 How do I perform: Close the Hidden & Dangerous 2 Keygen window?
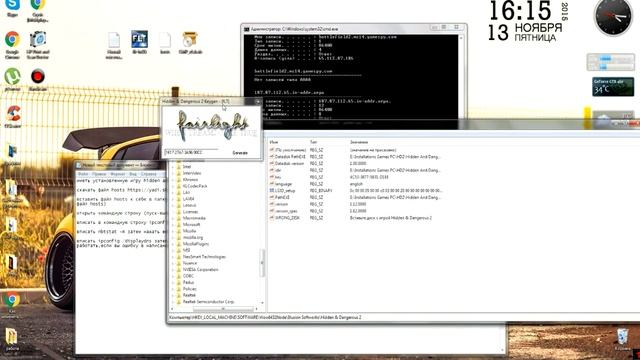tap(258, 101)
